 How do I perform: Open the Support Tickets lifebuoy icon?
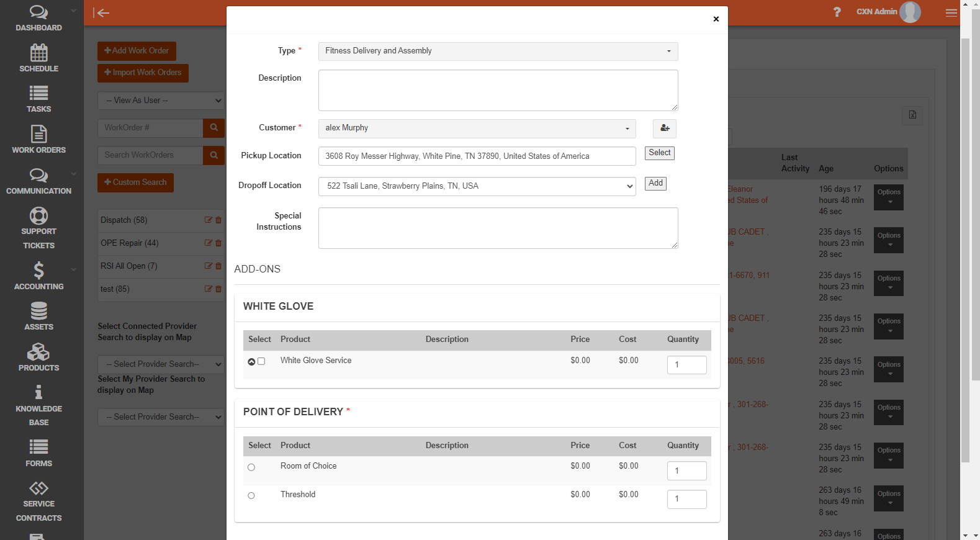(x=38, y=216)
